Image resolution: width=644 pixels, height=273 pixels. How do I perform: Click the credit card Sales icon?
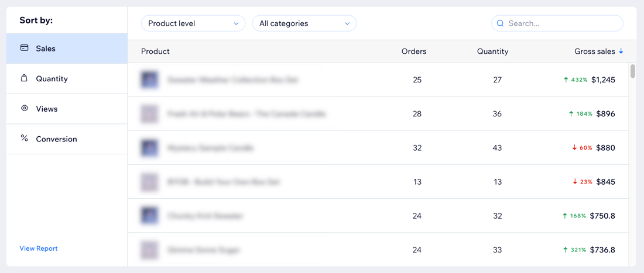point(24,48)
